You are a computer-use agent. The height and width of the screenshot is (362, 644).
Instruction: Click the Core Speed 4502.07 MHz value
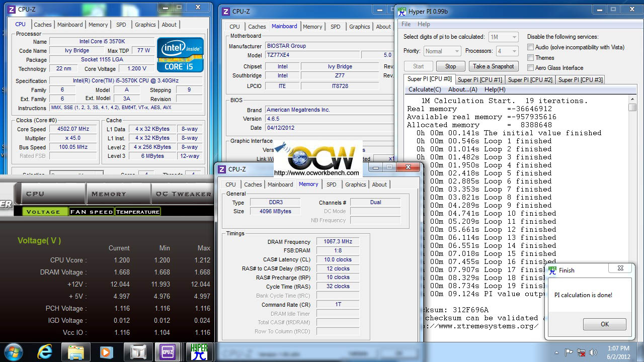(x=73, y=129)
